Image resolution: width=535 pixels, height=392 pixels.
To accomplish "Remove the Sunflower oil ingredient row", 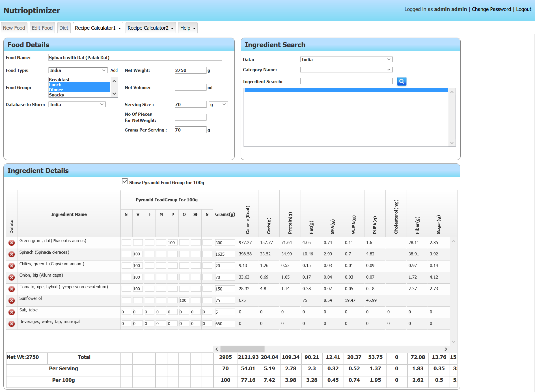I will pos(12,301).
